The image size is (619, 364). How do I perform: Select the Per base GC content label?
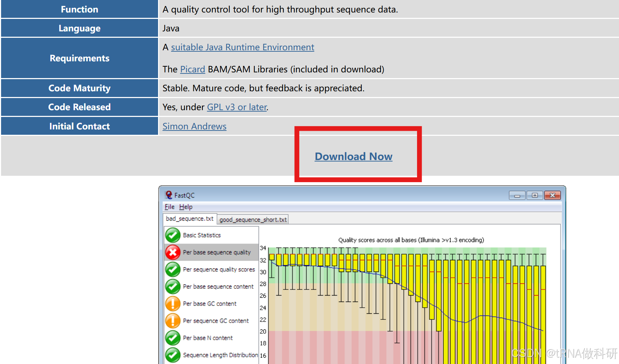209,304
